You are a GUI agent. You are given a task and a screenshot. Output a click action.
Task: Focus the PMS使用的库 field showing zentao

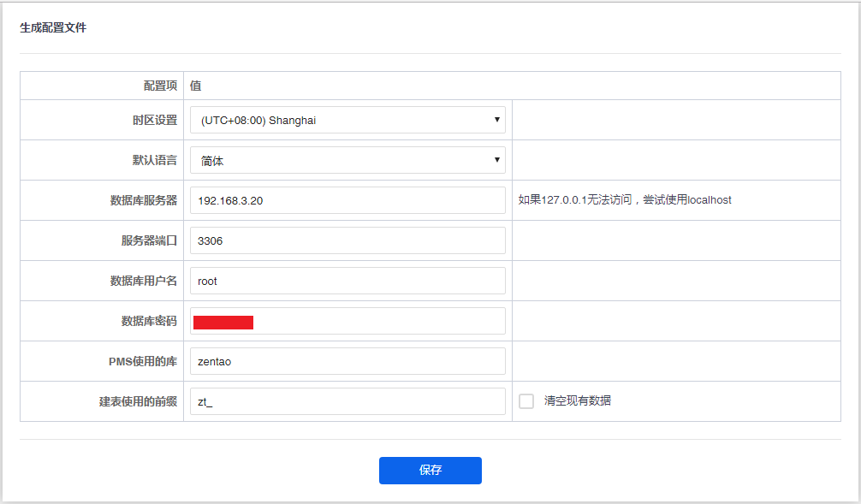click(x=347, y=361)
